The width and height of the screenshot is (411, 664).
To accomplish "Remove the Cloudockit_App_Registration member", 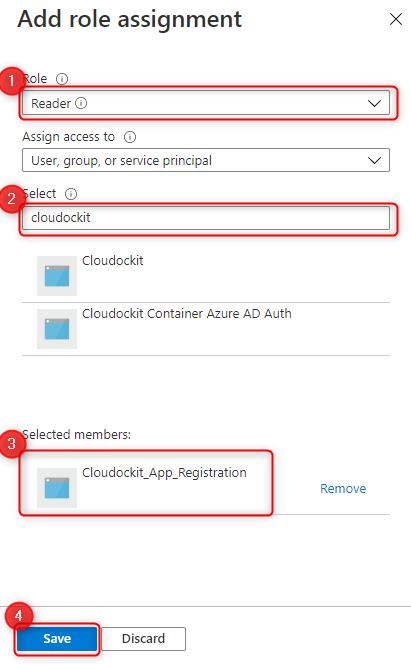I will [343, 488].
